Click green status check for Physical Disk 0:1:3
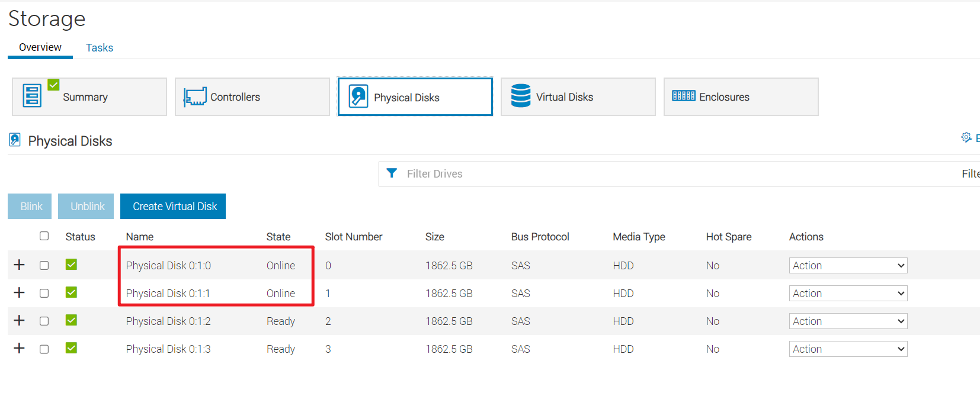 click(x=71, y=348)
